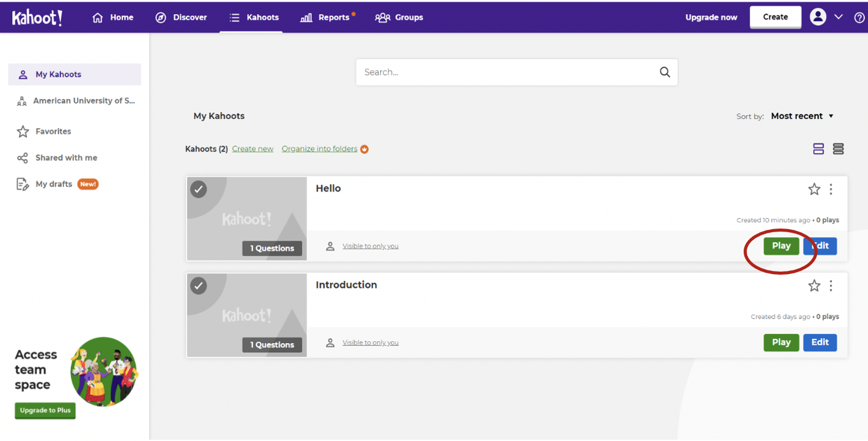The height and width of the screenshot is (441, 868).
Task: Click Visible to only you for Introduction
Action: [x=371, y=343]
